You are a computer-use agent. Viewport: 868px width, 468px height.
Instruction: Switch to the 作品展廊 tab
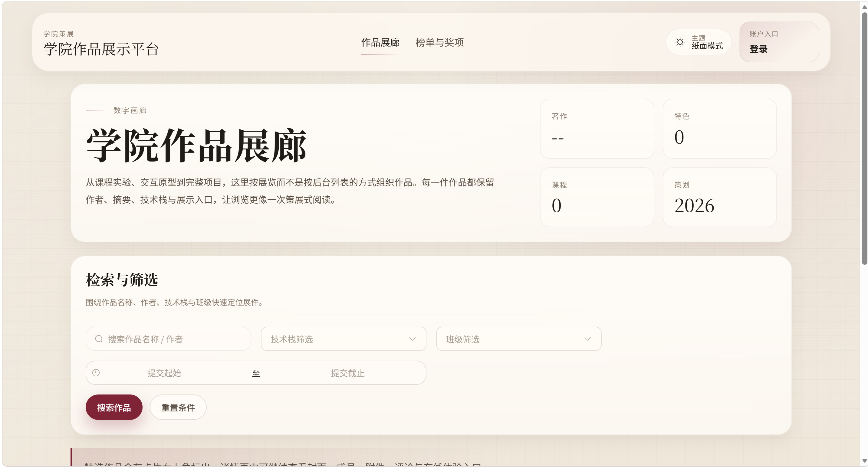[380, 42]
